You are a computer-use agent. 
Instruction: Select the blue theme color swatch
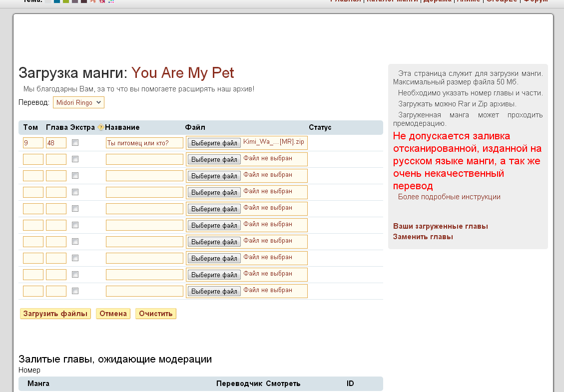coord(57,1)
